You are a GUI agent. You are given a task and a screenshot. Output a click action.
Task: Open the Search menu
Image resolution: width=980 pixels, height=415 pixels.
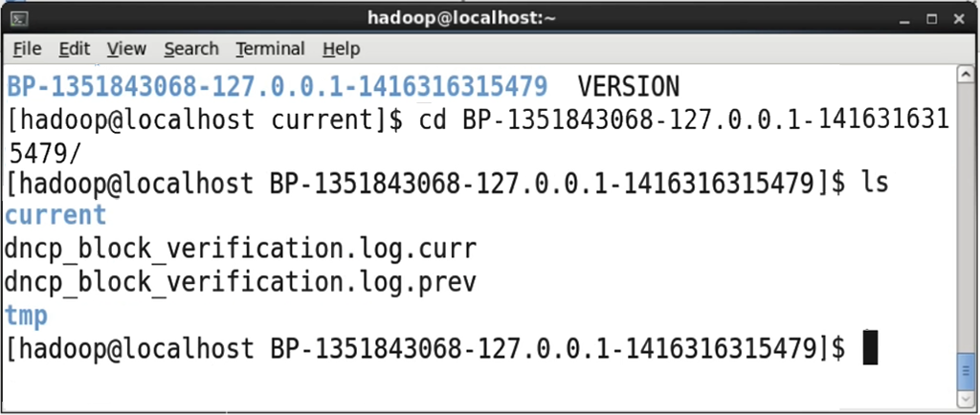point(191,49)
